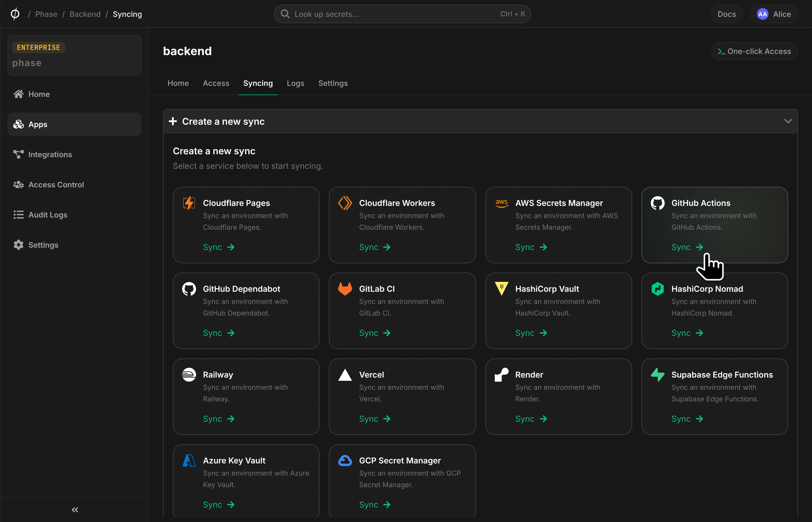This screenshot has width=812, height=522.
Task: Click the Vercel triangle icon
Action: point(345,375)
